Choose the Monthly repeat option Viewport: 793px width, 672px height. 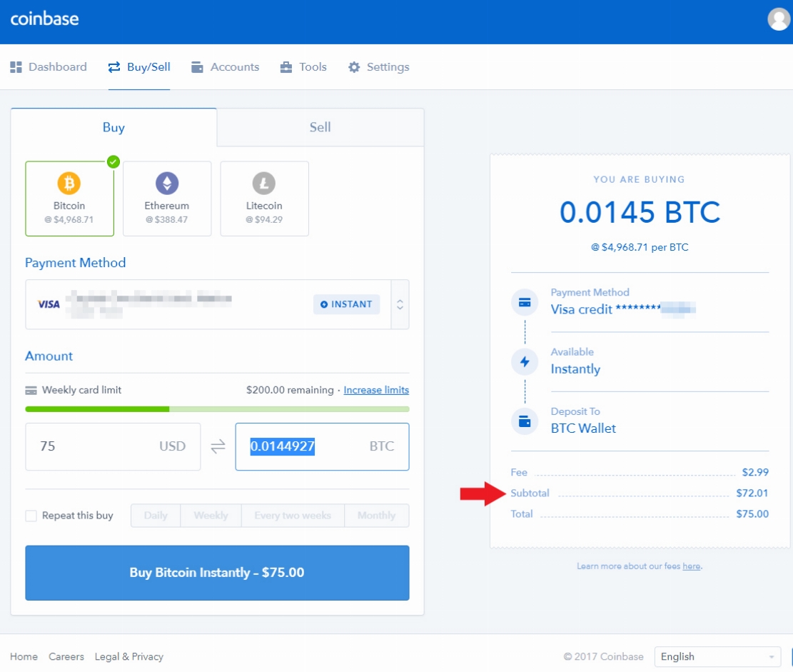coord(376,516)
